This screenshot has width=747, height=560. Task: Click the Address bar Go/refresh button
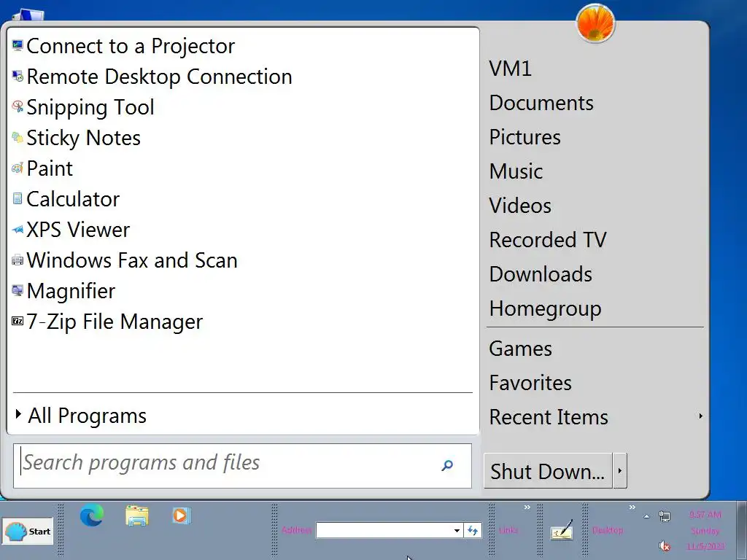coord(473,530)
